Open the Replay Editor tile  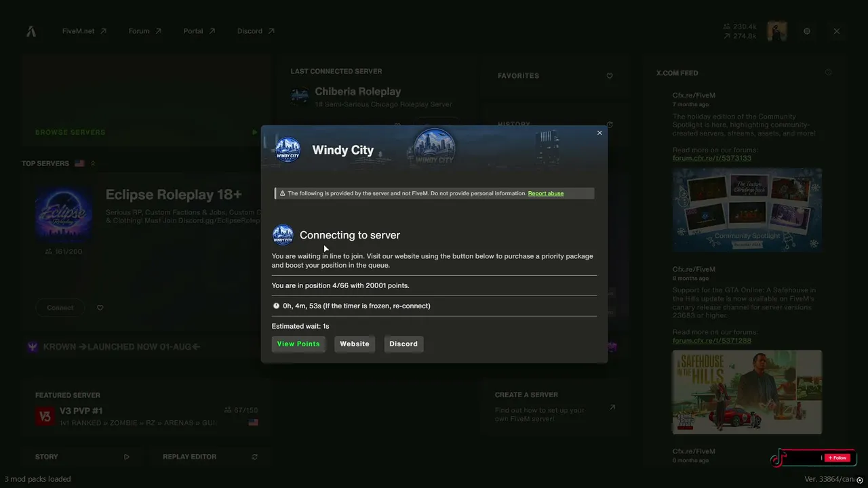[210, 457]
